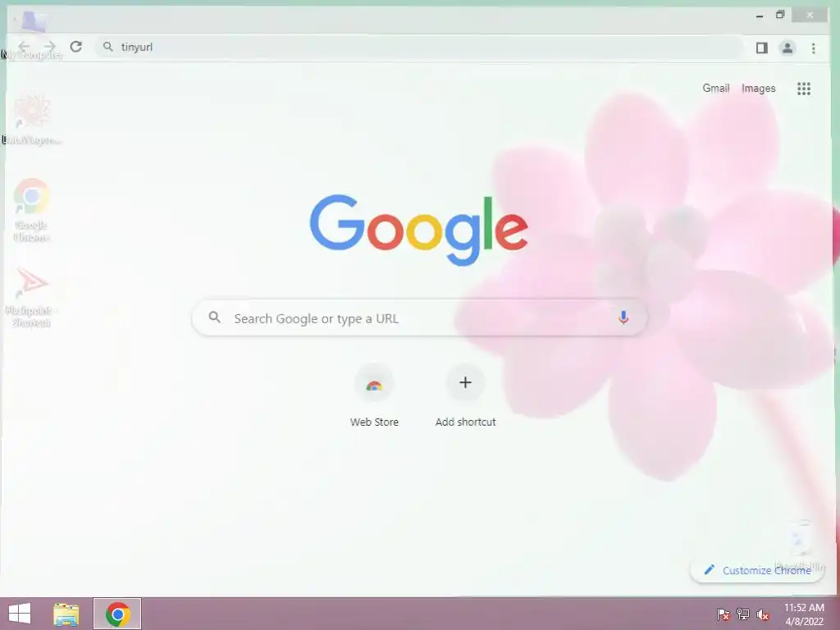This screenshot has width=840, height=630.
Task: Click Customize Chrome button
Action: (x=756, y=570)
